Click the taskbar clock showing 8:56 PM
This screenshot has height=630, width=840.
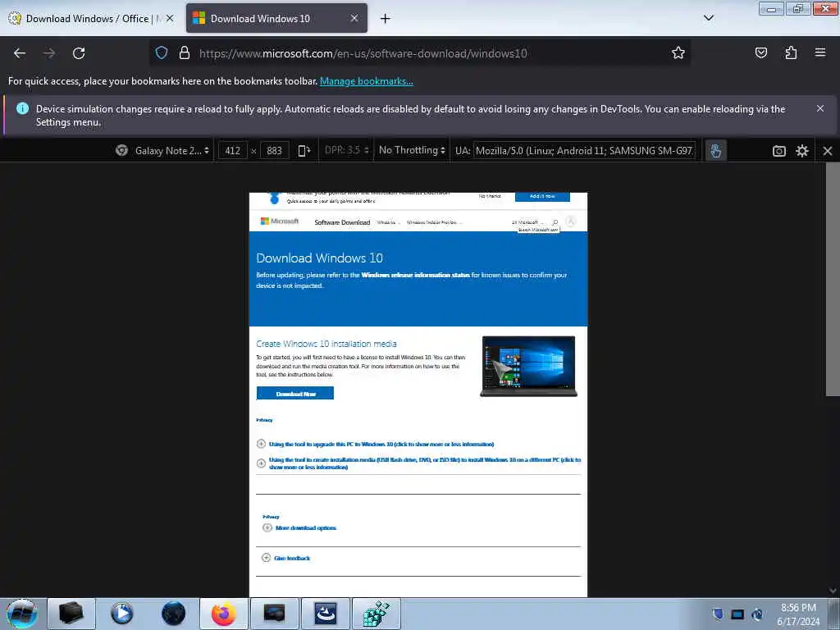798,614
